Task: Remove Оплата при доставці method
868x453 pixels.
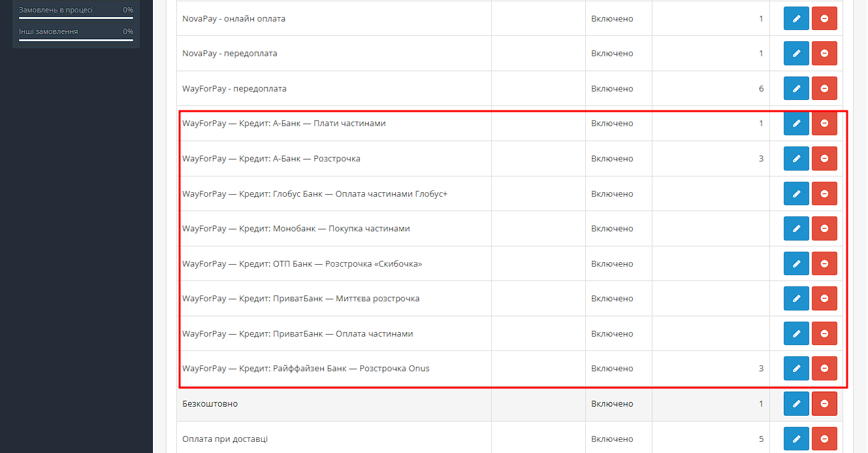Action: pos(824,439)
